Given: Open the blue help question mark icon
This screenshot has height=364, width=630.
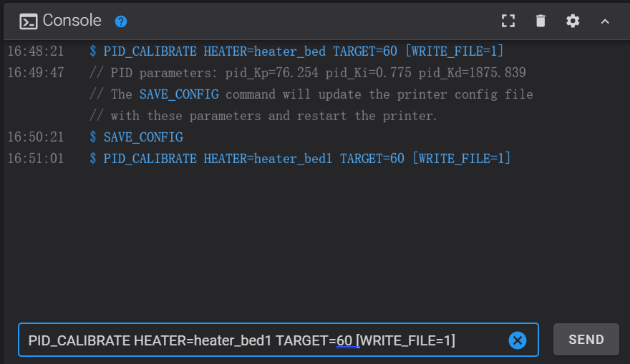Looking at the screenshot, I should [121, 21].
